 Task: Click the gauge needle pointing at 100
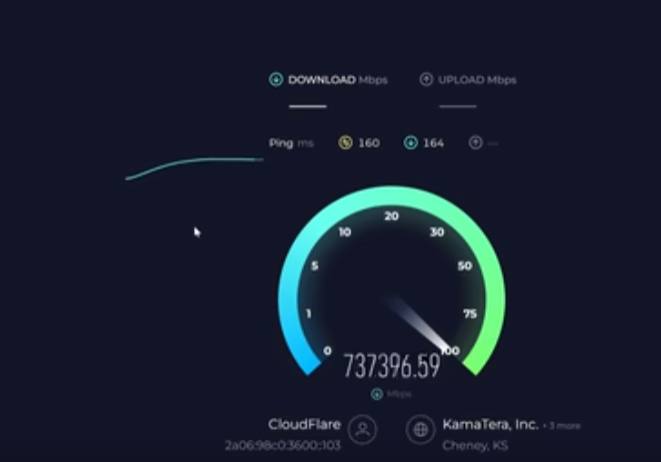click(x=417, y=324)
